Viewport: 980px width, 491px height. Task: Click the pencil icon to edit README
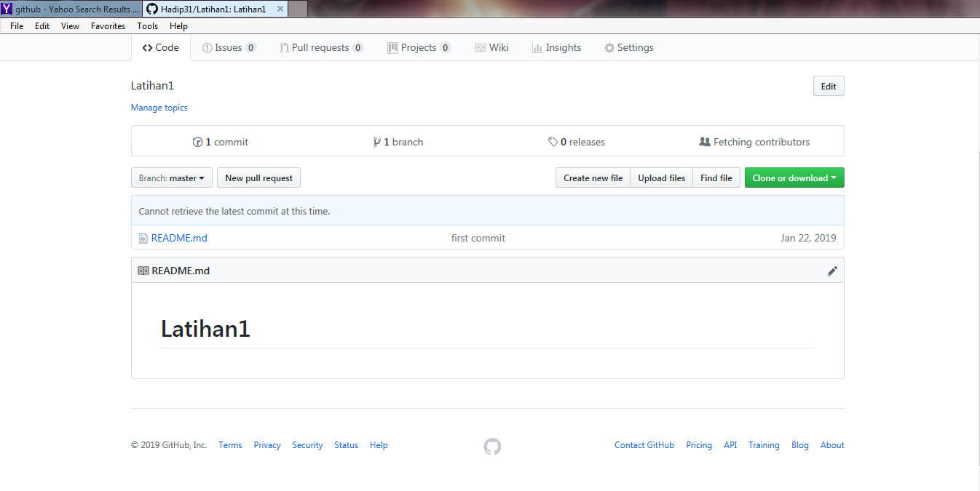[x=832, y=271]
